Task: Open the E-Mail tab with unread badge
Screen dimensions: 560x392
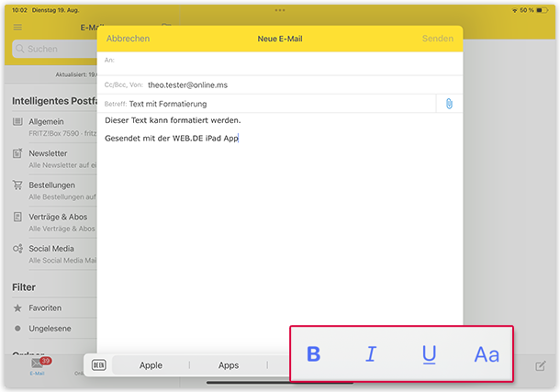Action: pos(38,365)
